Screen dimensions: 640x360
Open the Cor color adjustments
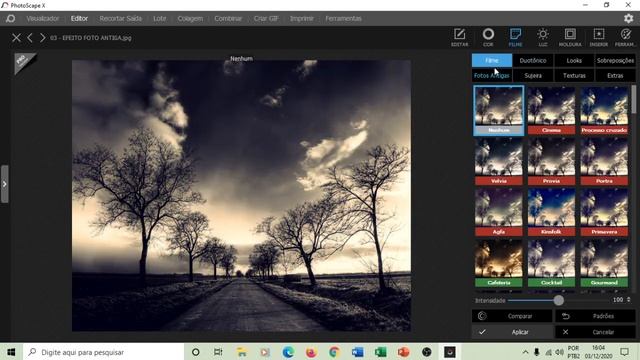[488, 37]
